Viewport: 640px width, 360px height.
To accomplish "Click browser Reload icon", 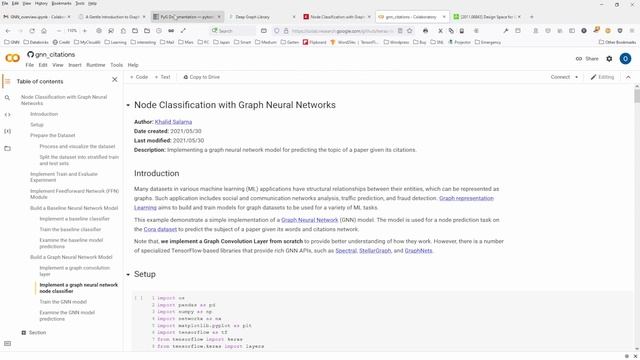I will [32, 31].
